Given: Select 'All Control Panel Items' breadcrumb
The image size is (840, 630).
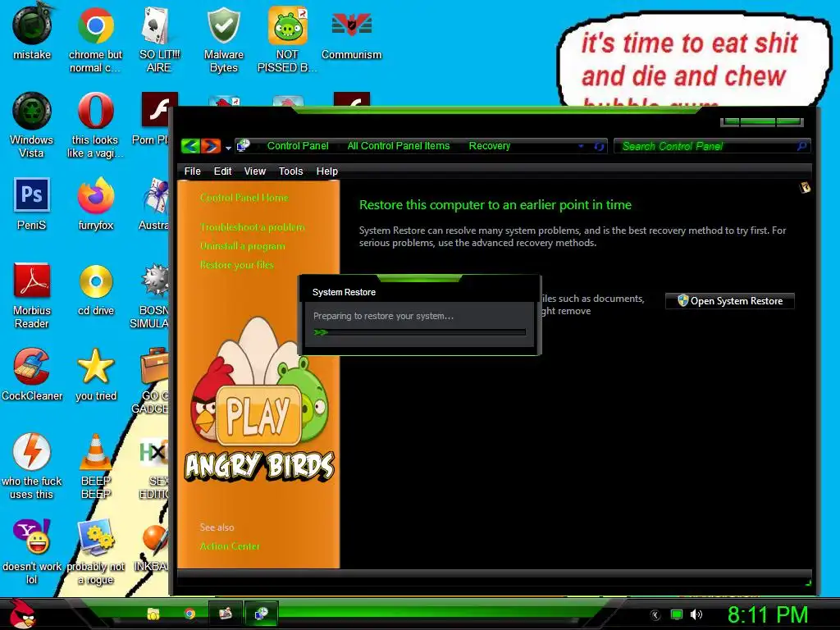Looking at the screenshot, I should point(399,146).
